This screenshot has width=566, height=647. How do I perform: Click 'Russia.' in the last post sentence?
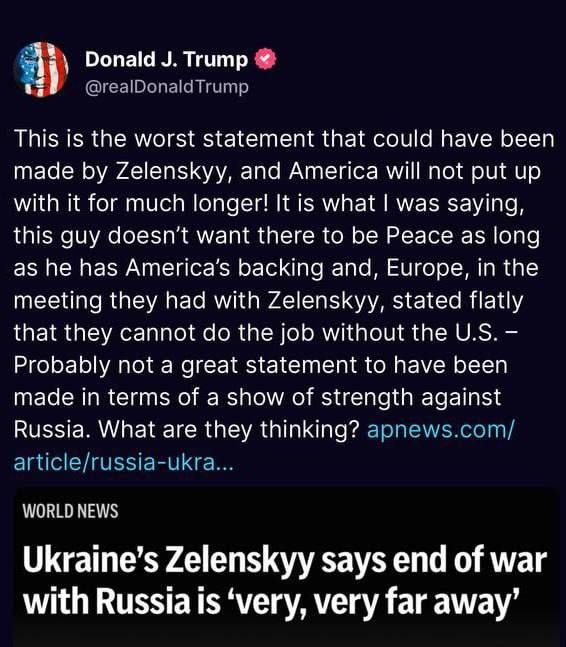click(52, 430)
